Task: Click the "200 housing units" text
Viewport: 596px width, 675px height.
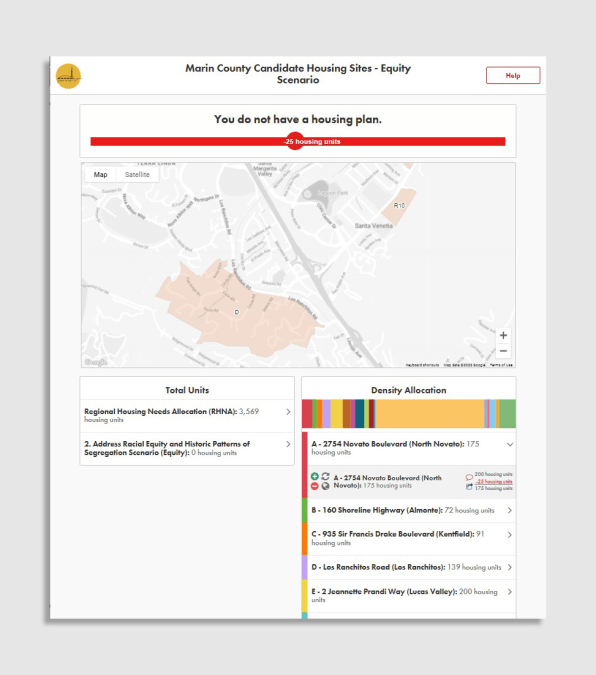Action: 494,474
